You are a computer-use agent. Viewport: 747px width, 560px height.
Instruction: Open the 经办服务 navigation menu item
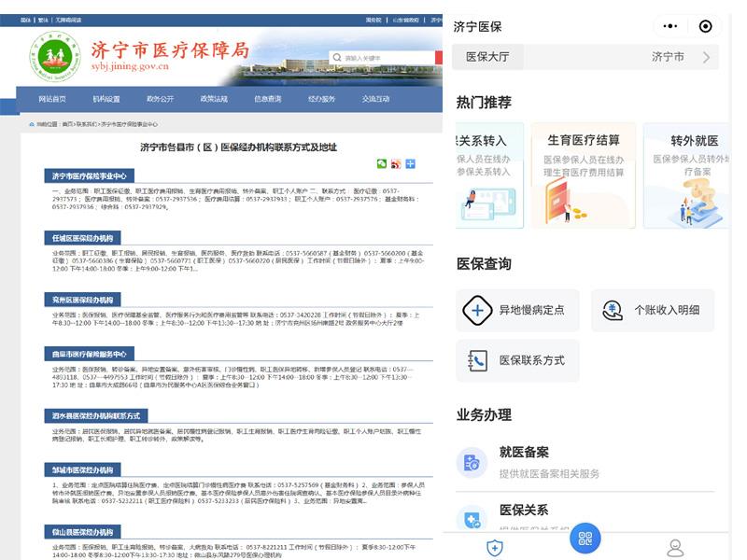[321, 99]
